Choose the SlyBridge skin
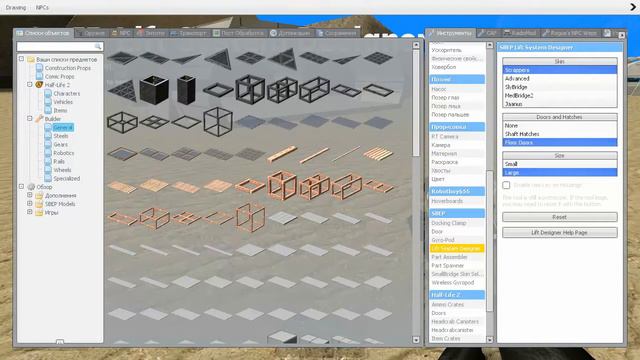The height and width of the screenshot is (360, 640). pyautogui.click(x=560, y=87)
